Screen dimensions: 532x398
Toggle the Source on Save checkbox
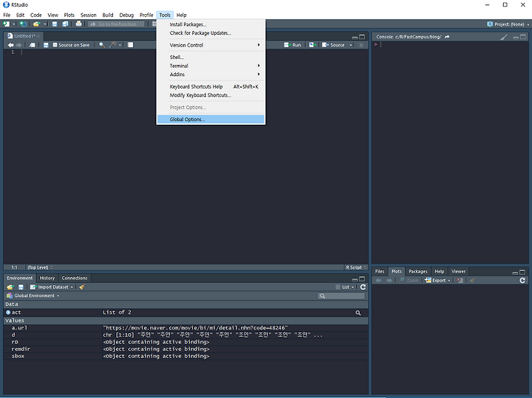click(x=55, y=45)
